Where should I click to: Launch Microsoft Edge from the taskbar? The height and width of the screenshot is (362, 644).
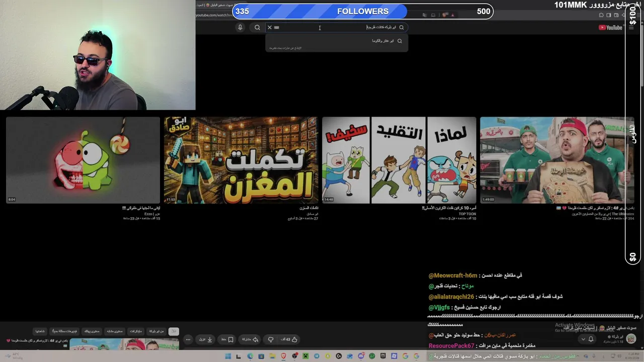point(250,356)
